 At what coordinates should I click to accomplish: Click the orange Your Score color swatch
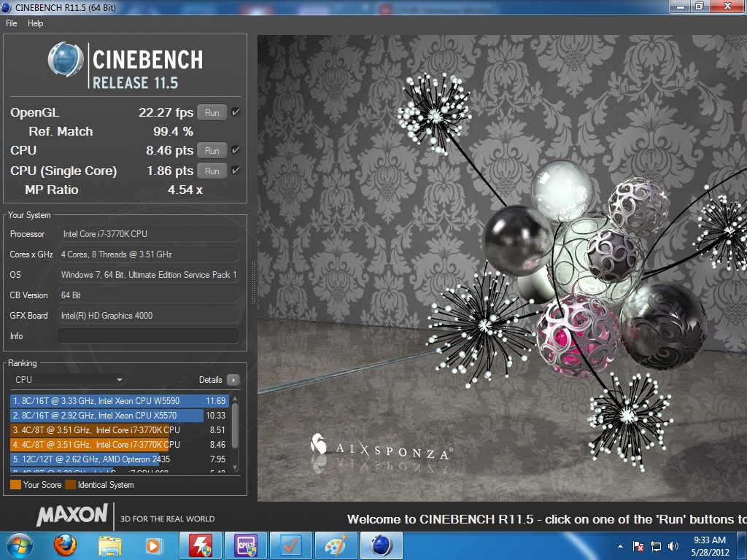(x=16, y=485)
